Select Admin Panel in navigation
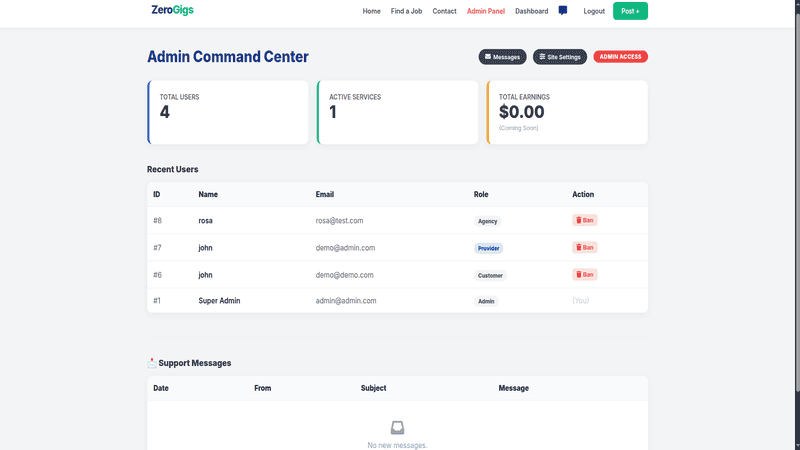This screenshot has height=450, width=800. [x=486, y=11]
